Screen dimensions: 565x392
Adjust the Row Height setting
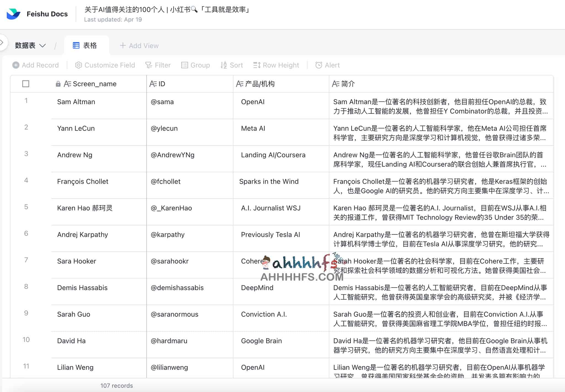point(276,65)
